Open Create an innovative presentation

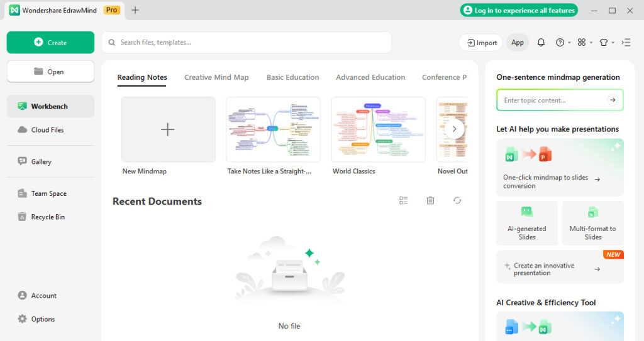(x=560, y=267)
